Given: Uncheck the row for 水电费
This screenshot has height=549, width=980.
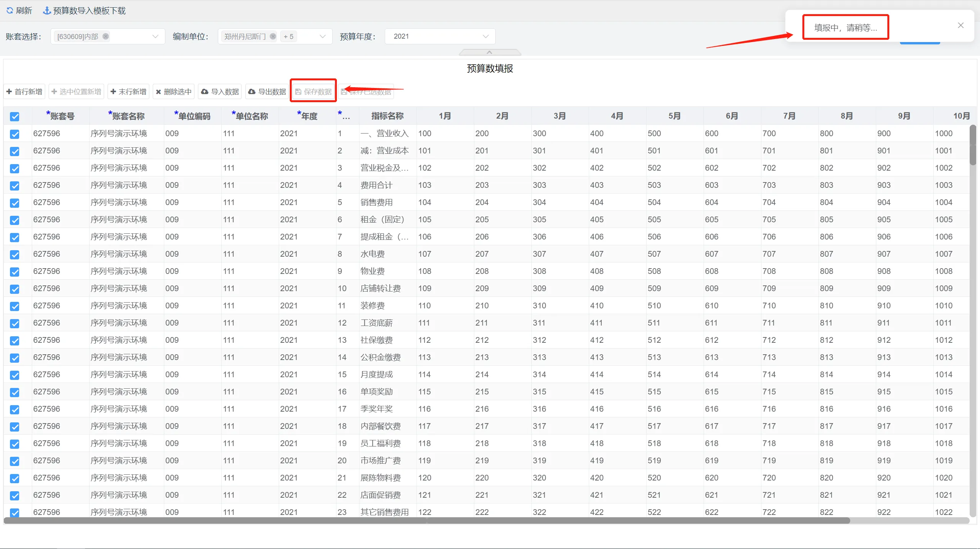Looking at the screenshot, I should (x=15, y=254).
